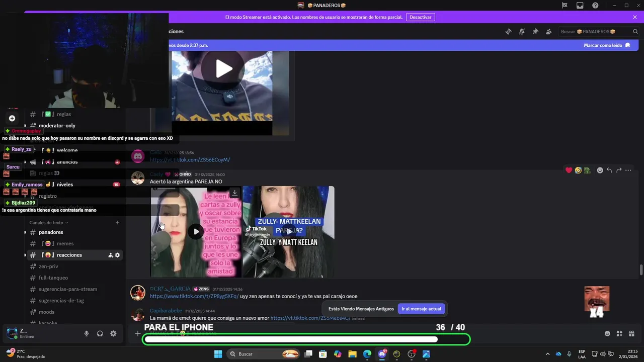The width and height of the screenshot is (644, 362).
Task: Reply to the hovered message
Action: coord(609,170)
